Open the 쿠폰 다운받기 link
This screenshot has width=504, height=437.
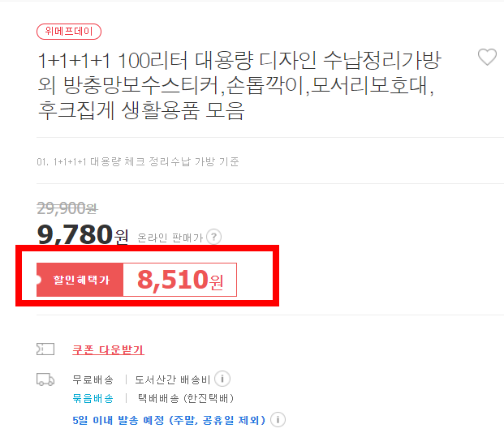tap(108, 349)
